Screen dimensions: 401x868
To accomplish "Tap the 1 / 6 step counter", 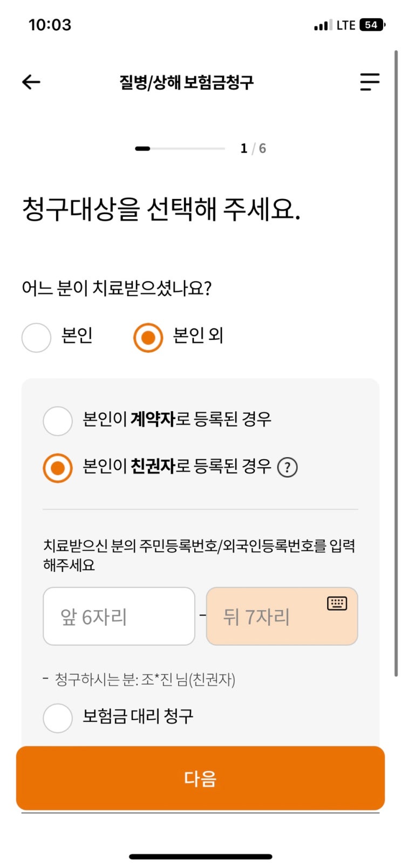I will tap(253, 148).
